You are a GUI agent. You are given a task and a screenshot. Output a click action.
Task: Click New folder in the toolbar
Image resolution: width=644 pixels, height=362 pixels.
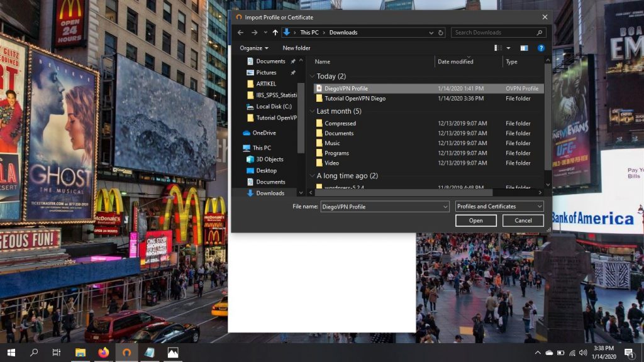(x=296, y=48)
